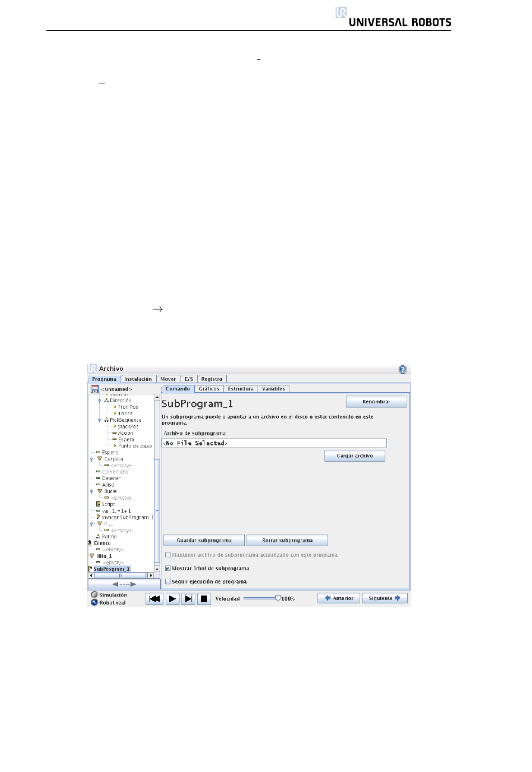Open the Variables sub-tab
Viewport: 532px width, 772px height.
[274, 389]
